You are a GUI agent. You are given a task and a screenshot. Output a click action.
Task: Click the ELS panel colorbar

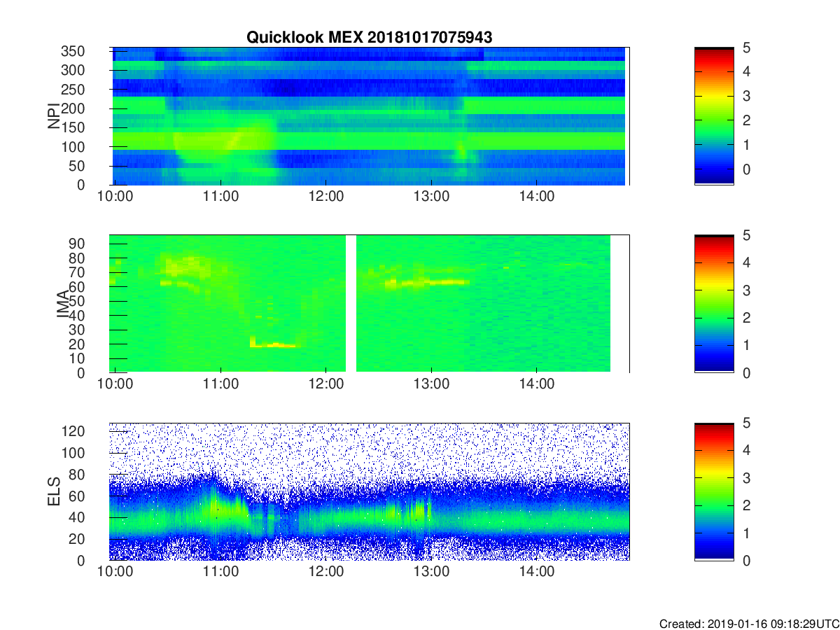coord(714,491)
